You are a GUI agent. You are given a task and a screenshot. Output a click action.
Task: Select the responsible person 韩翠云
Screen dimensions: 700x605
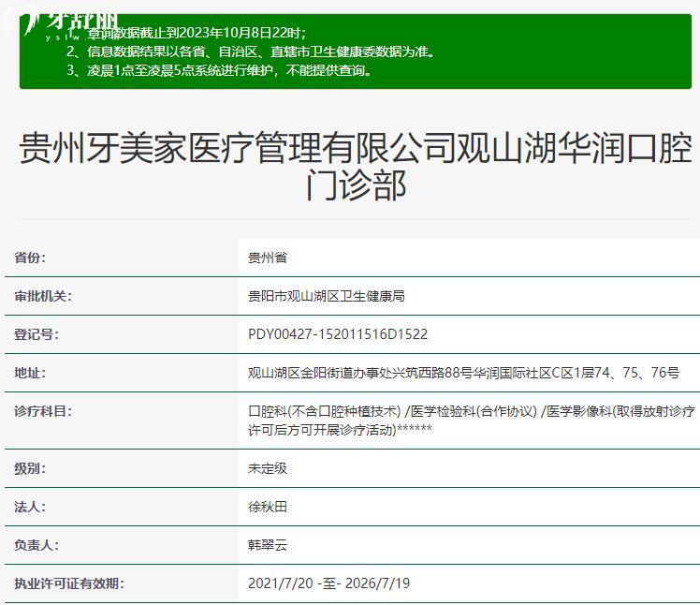pyautogui.click(x=268, y=546)
